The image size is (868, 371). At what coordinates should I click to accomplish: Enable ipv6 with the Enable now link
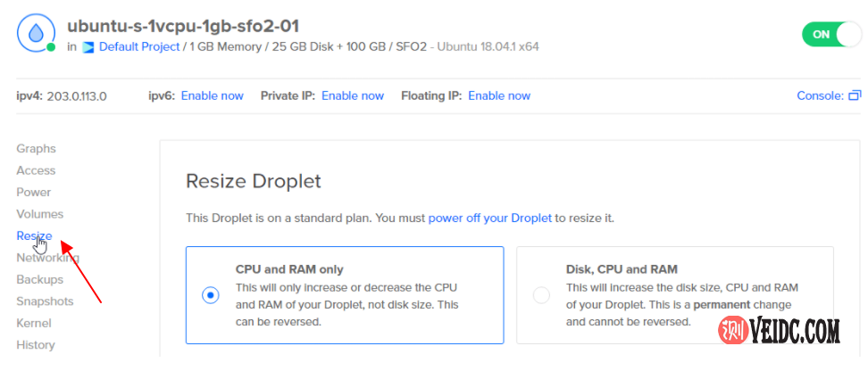[213, 95]
